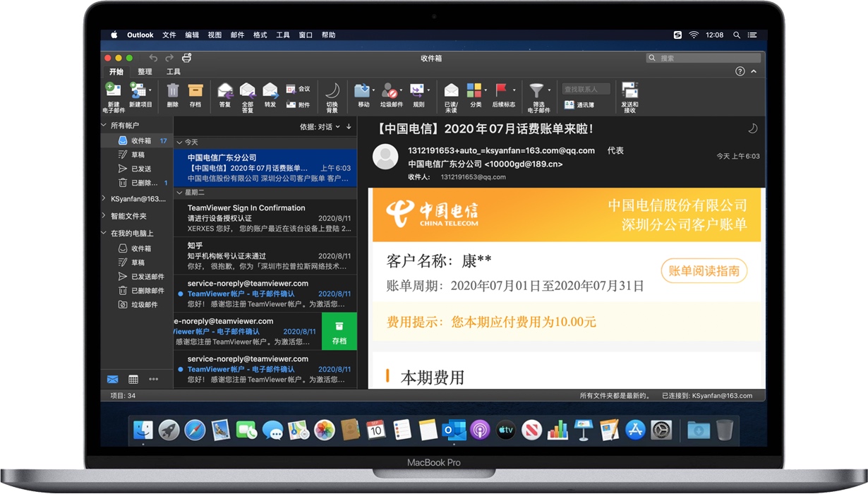The width and height of the screenshot is (868, 494).
Task: Open the 通讯簿 address book
Action: point(582,104)
